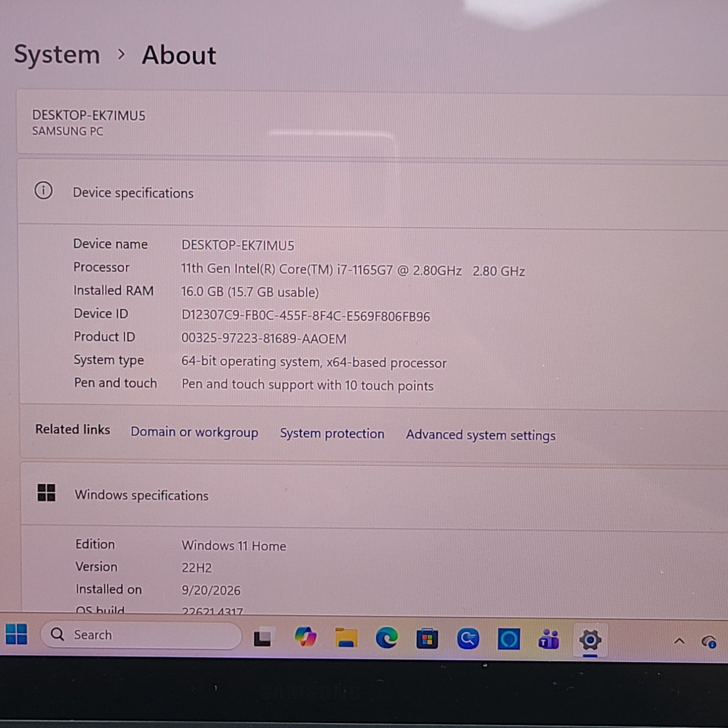Click the taskbar Search box

(141, 635)
